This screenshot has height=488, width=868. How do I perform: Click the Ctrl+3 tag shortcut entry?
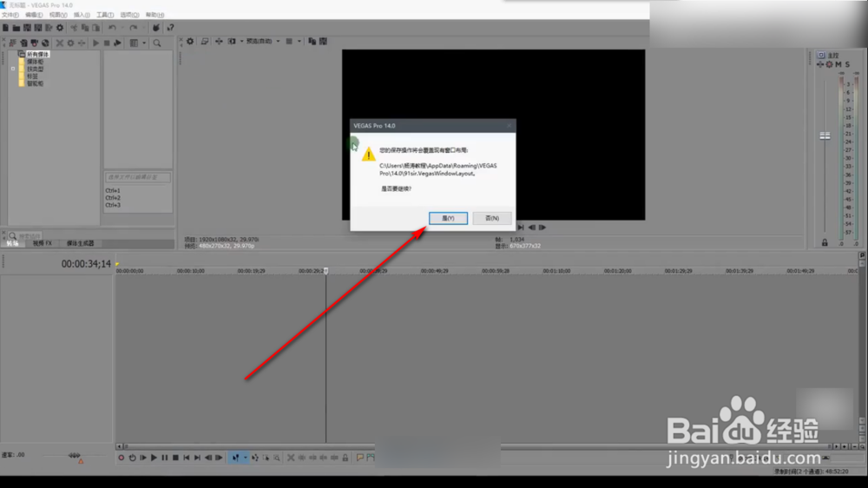click(x=113, y=205)
